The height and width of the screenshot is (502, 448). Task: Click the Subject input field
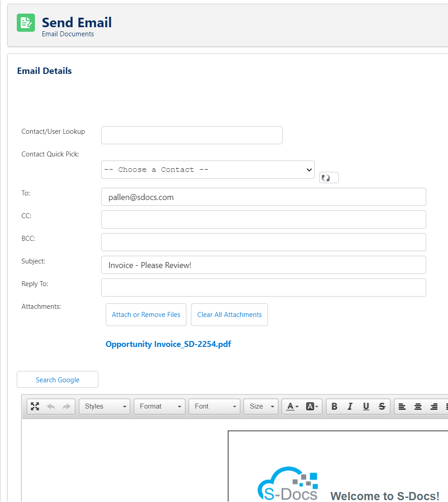tap(263, 265)
